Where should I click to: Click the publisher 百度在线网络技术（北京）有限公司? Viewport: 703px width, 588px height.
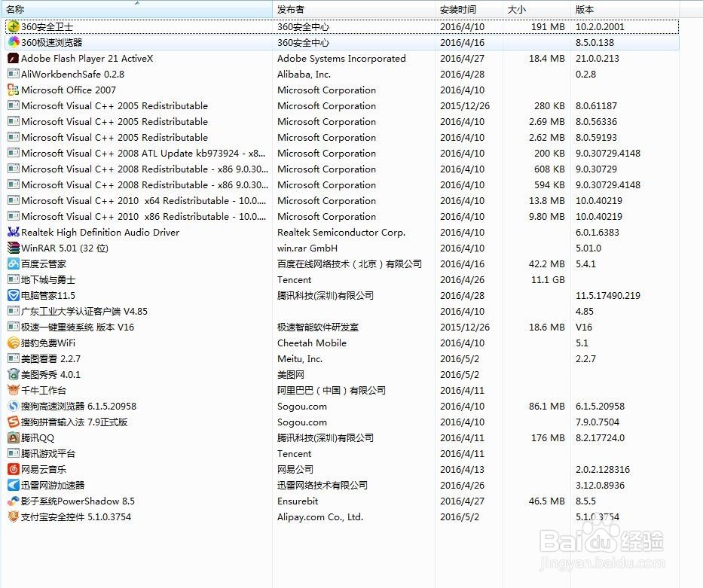coord(350,264)
